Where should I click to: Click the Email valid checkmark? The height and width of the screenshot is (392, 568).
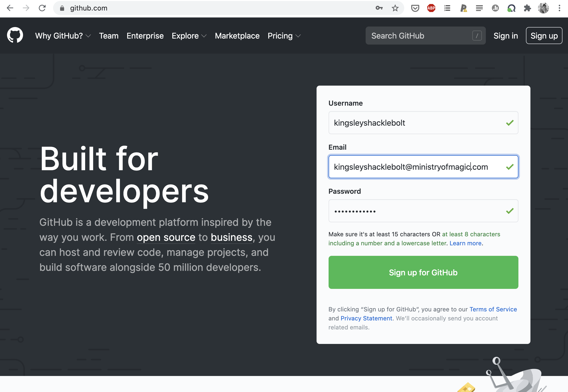tap(510, 167)
